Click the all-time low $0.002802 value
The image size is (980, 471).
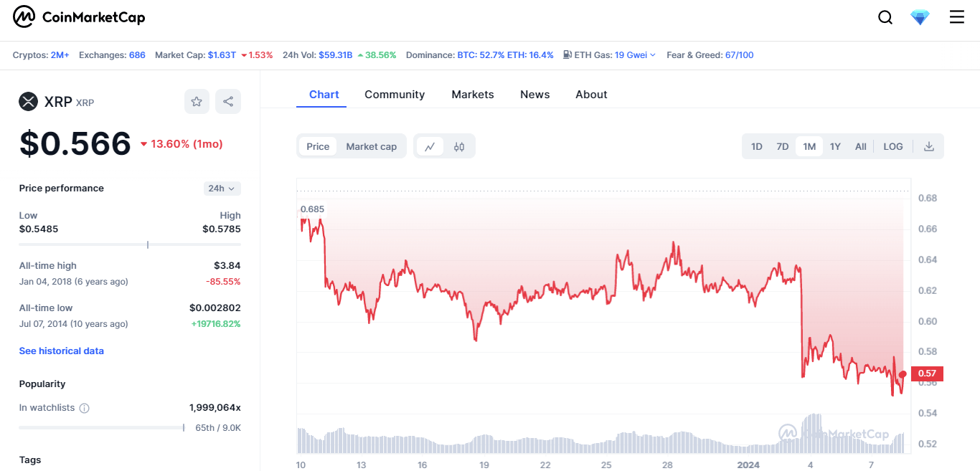click(215, 308)
